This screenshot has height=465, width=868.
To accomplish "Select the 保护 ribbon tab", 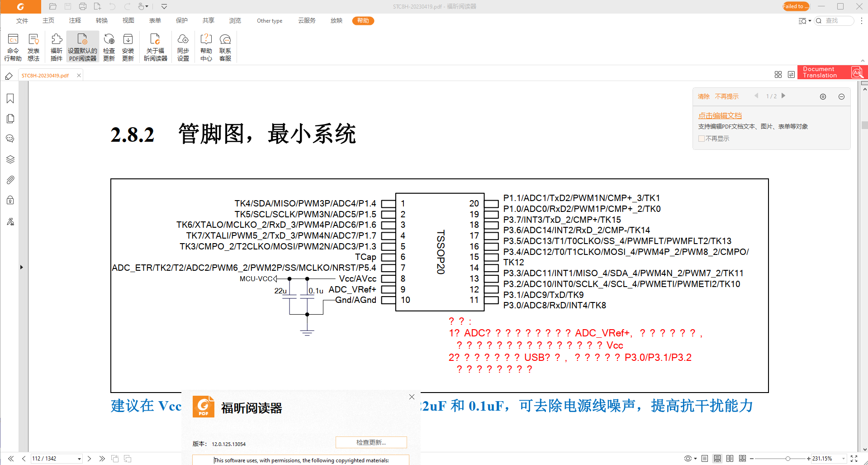I will click(182, 21).
